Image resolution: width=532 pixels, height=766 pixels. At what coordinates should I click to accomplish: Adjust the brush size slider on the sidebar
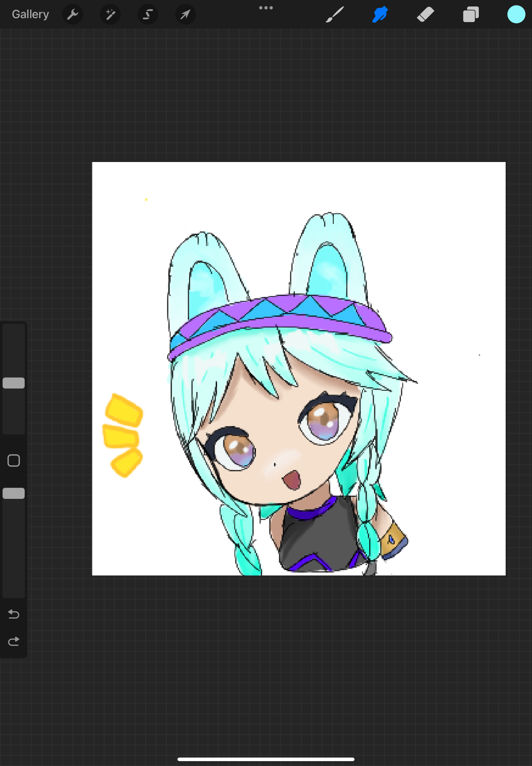[x=13, y=383]
